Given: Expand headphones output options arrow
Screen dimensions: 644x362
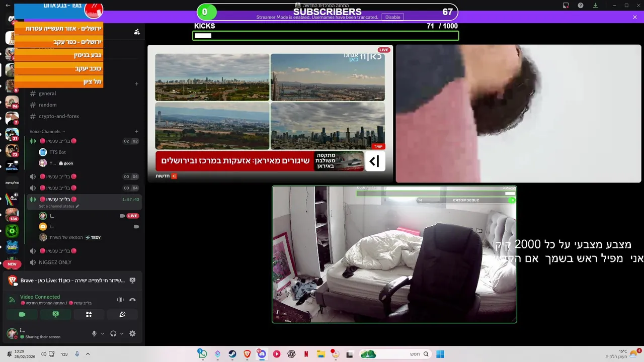Looking at the screenshot, I should [x=122, y=333].
